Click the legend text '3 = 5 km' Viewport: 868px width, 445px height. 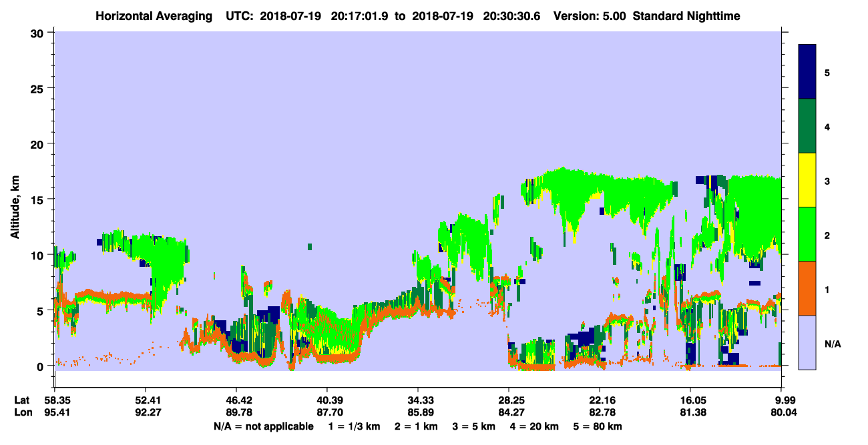[475, 426]
